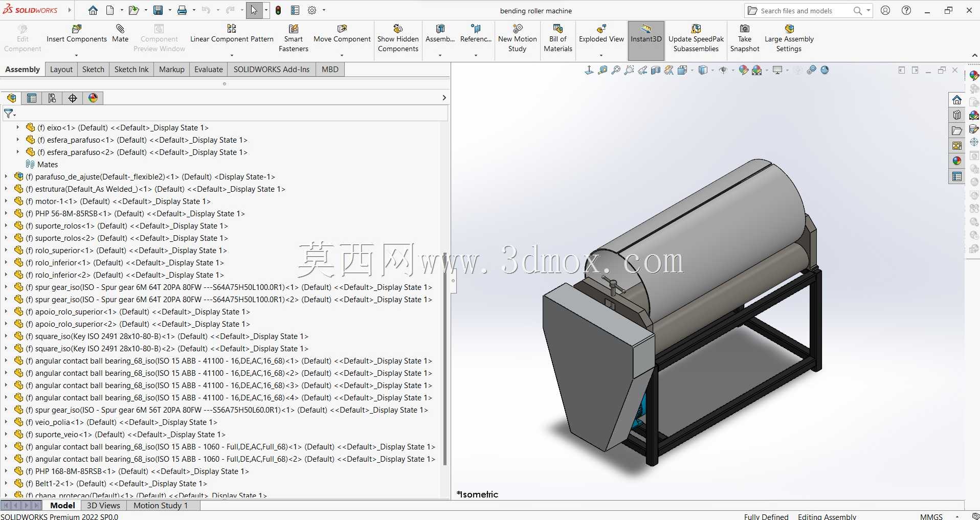Open the DisplayManager color ball tab icon
The height and width of the screenshot is (520, 980).
click(x=93, y=98)
